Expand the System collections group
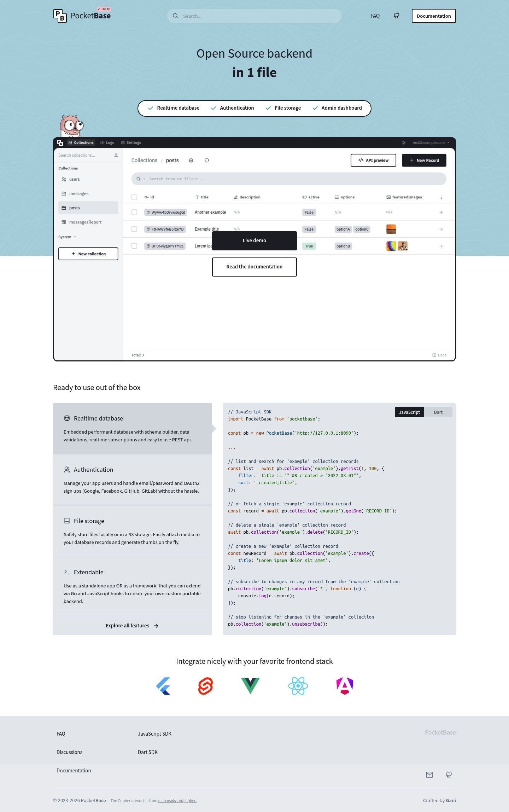 tap(67, 237)
